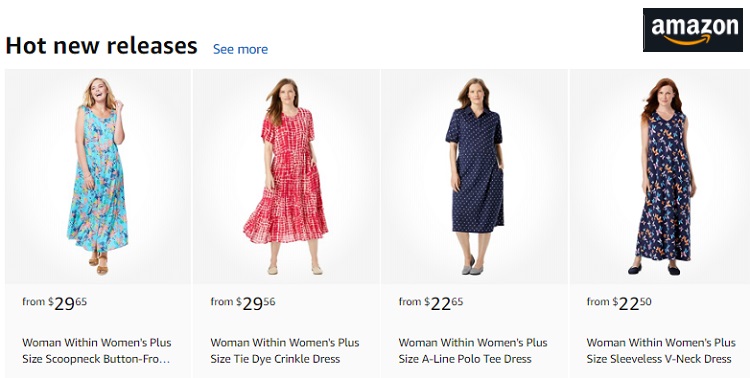Screen dimensions: 750x378
Task: Click the orange smile arrow in Amazon logo
Action: tap(687, 40)
